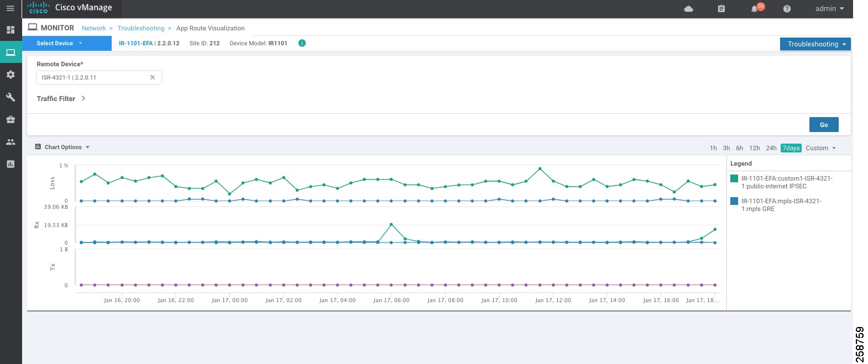Open the Dashboard sidebar icon

point(11,30)
